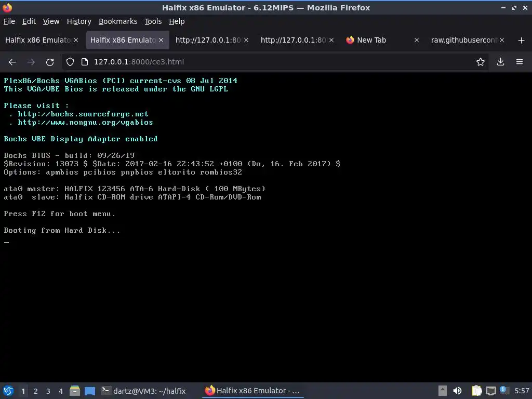Bookmark this page with the star
The image size is (532, 399).
tap(480, 62)
